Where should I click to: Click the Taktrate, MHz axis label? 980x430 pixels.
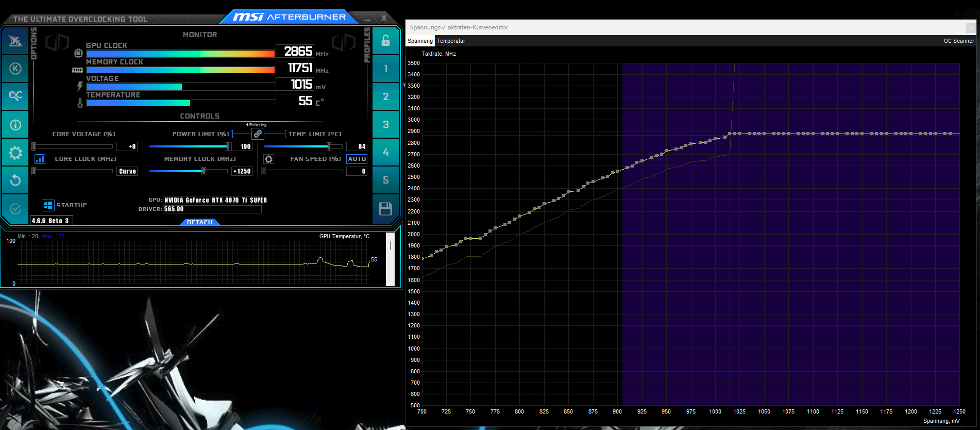(x=438, y=54)
